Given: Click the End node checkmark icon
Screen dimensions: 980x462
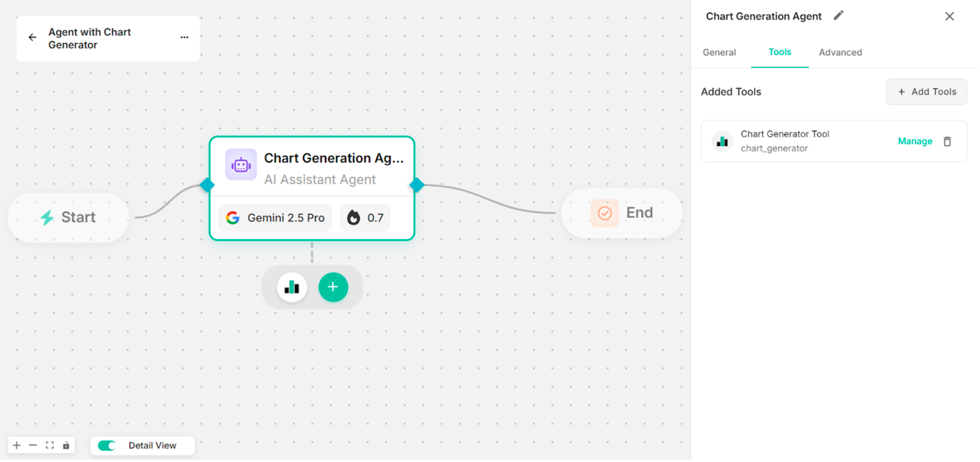Looking at the screenshot, I should (x=605, y=213).
